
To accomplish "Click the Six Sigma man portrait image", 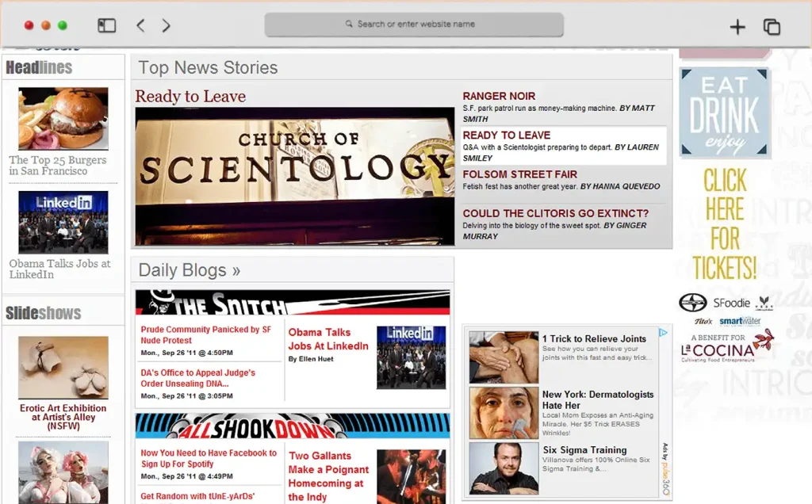I will 504,468.
